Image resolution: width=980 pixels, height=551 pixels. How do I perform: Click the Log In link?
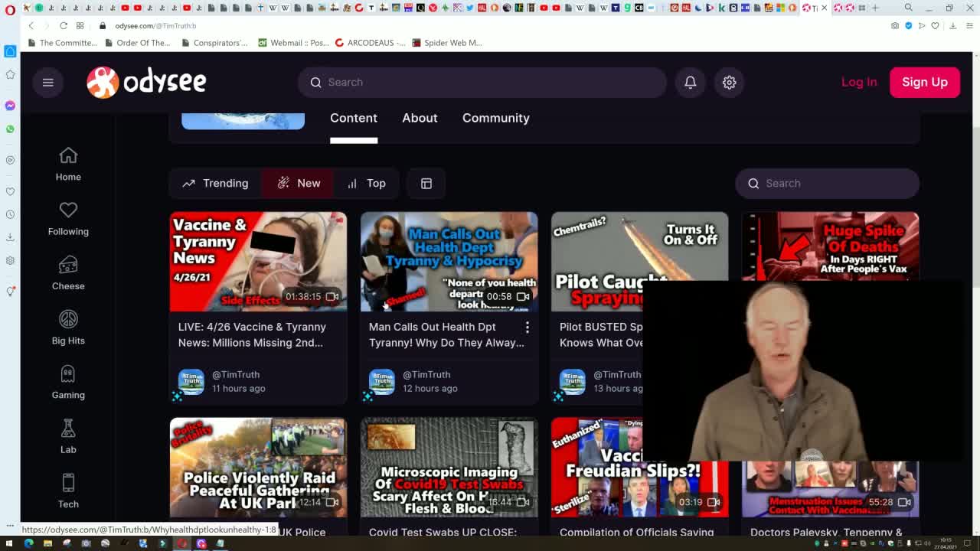tap(859, 82)
